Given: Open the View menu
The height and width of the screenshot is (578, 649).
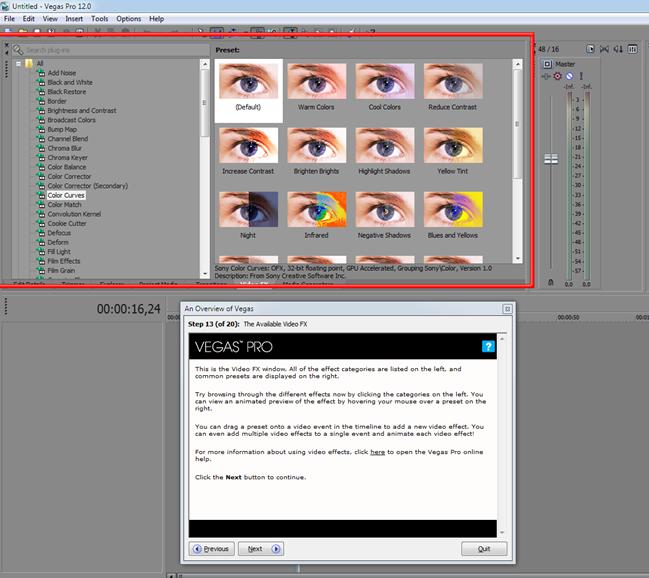Looking at the screenshot, I should (x=50, y=19).
